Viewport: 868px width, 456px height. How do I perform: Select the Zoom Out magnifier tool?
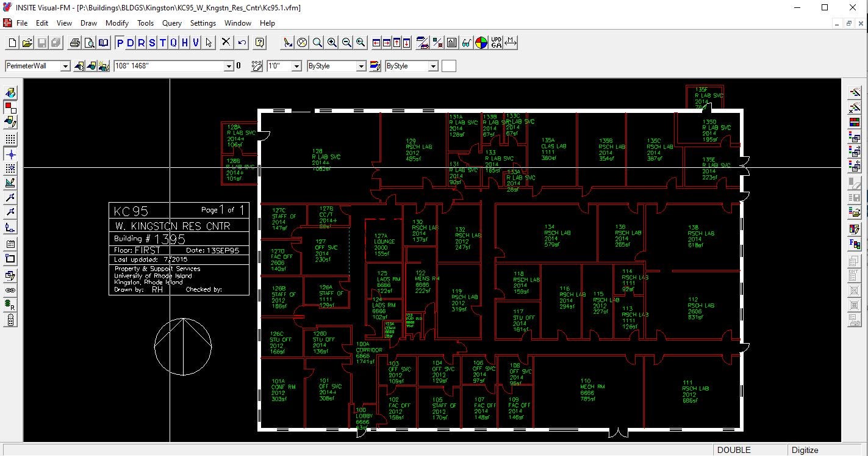tap(346, 43)
